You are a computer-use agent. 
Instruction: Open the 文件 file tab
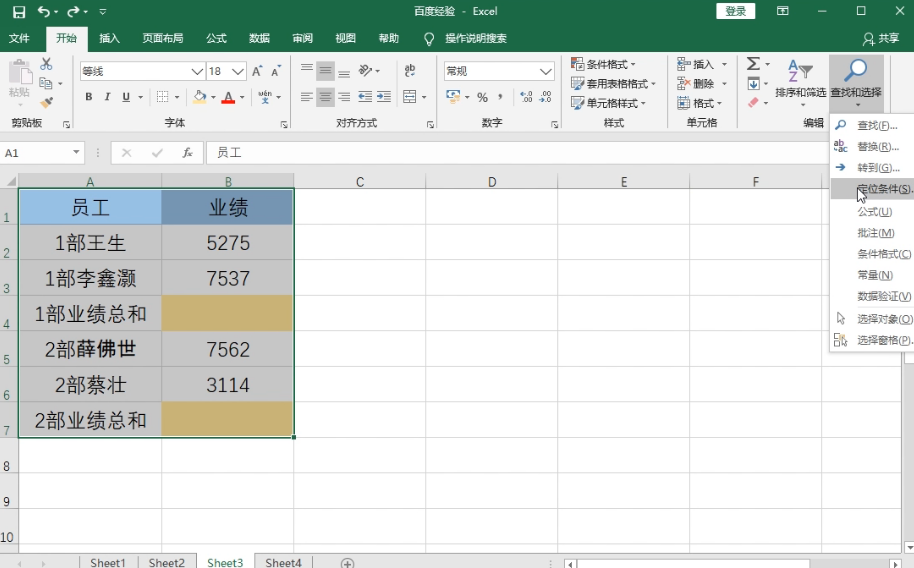pos(19,38)
